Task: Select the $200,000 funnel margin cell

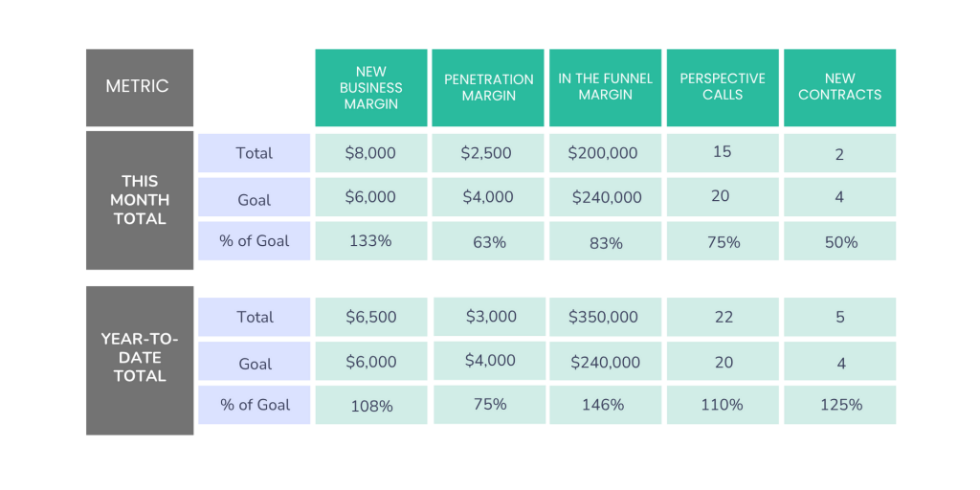Action: click(x=605, y=153)
